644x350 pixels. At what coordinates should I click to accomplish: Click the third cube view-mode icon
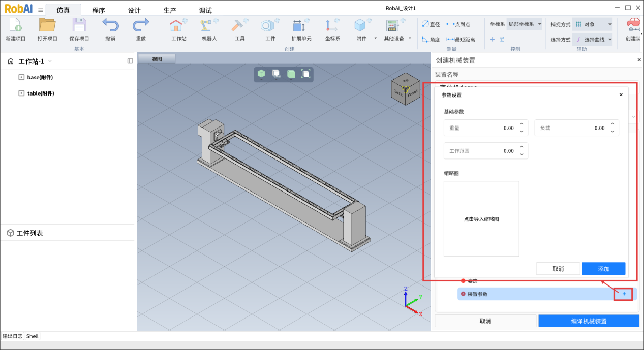[291, 74]
